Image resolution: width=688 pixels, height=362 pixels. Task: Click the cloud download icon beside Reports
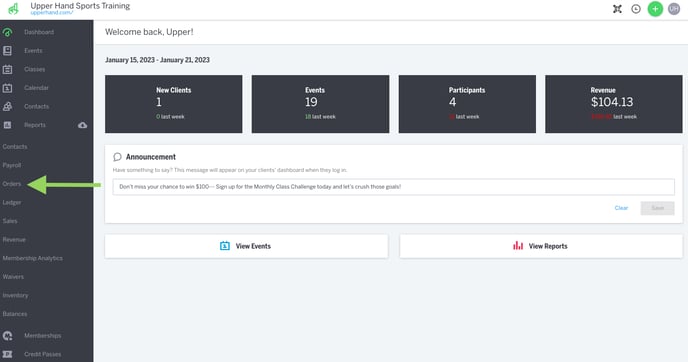[x=82, y=125]
